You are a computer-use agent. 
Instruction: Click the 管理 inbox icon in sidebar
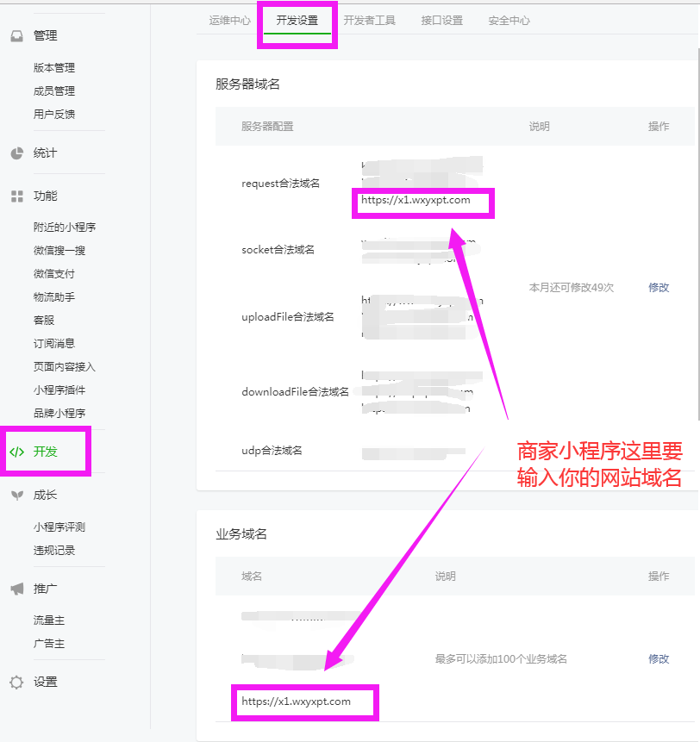(16, 36)
